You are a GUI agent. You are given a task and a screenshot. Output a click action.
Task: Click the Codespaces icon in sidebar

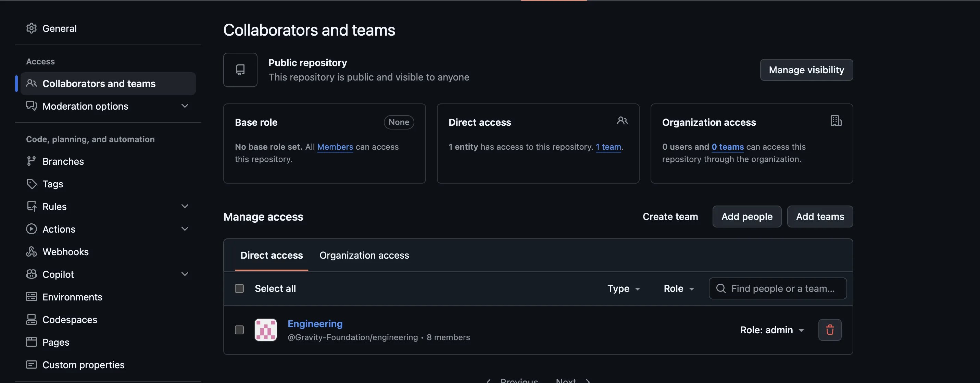point(31,319)
